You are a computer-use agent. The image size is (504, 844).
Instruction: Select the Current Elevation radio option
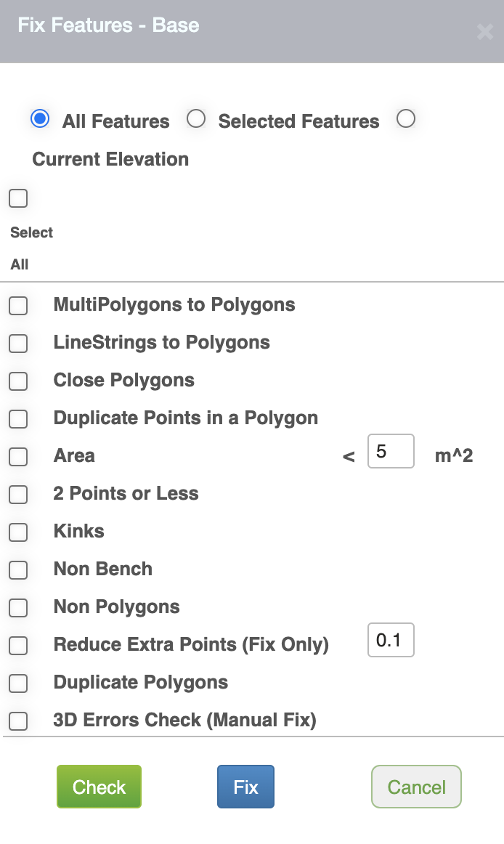coord(406,119)
